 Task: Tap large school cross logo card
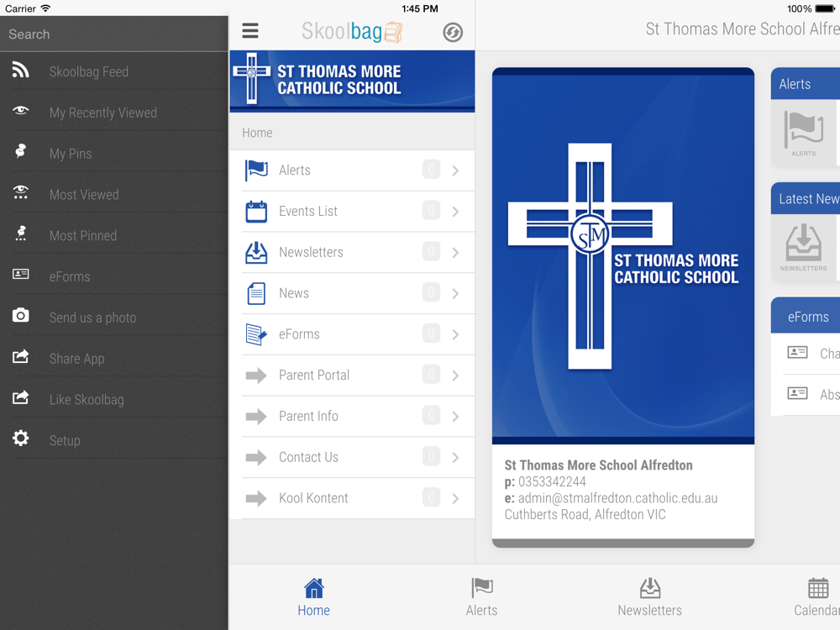[x=623, y=255]
